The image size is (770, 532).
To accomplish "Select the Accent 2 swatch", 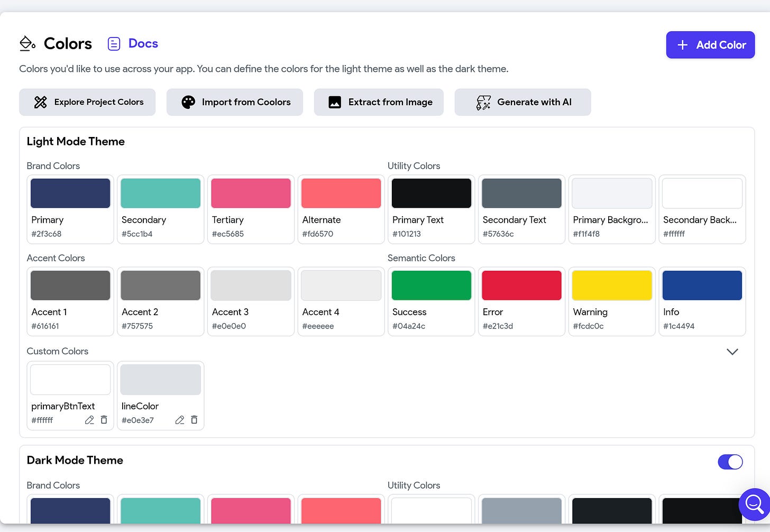I will (x=161, y=286).
